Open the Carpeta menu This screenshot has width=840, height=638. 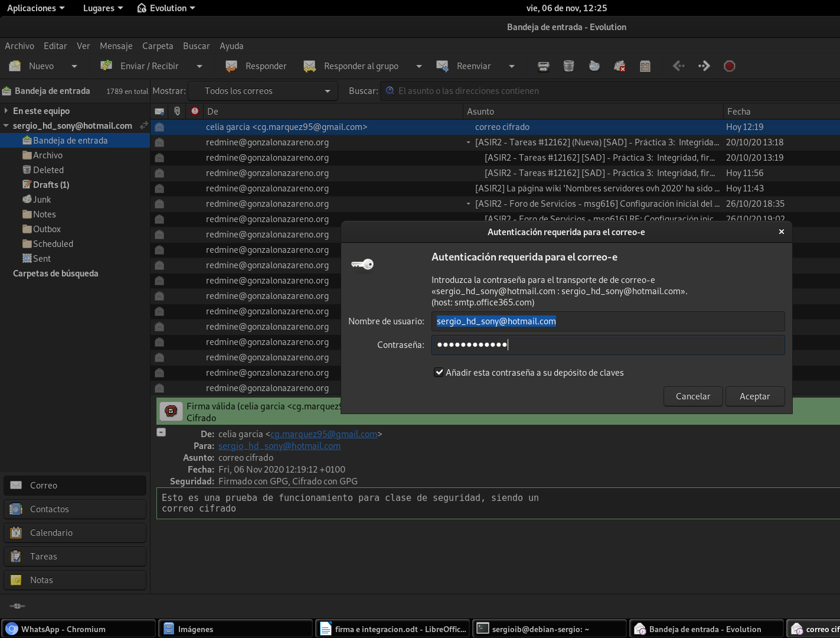pyautogui.click(x=157, y=45)
